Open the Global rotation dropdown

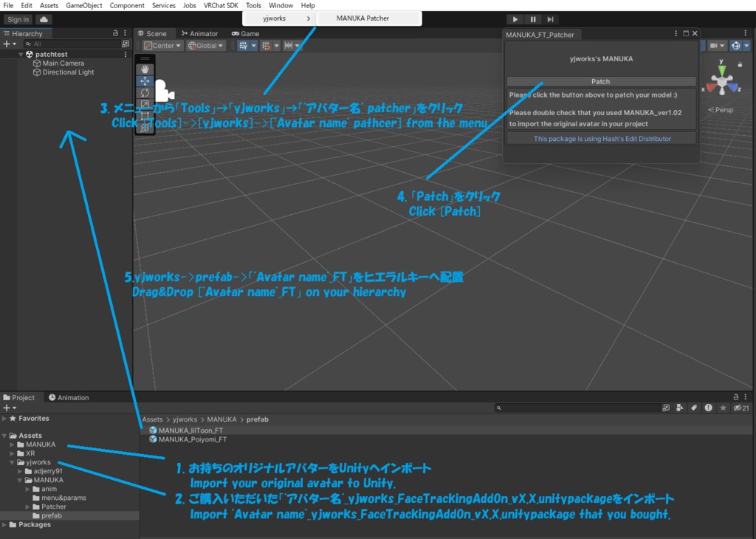pyautogui.click(x=206, y=45)
